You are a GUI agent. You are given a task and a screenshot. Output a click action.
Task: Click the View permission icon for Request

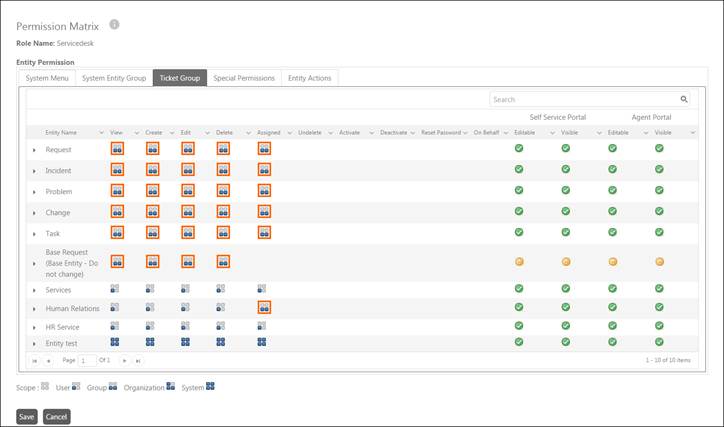tap(117, 148)
